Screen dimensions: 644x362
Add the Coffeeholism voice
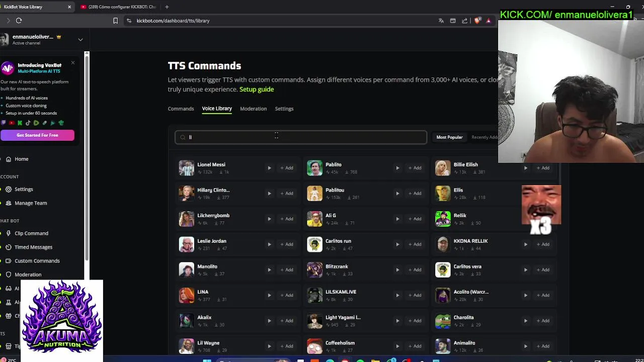(x=415, y=346)
